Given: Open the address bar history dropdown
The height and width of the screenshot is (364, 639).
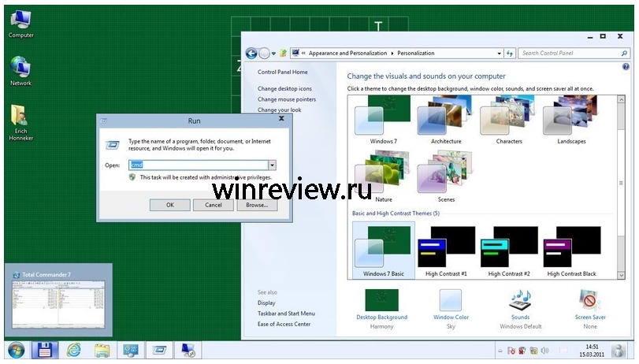Looking at the screenshot, I should pyautogui.click(x=499, y=54).
